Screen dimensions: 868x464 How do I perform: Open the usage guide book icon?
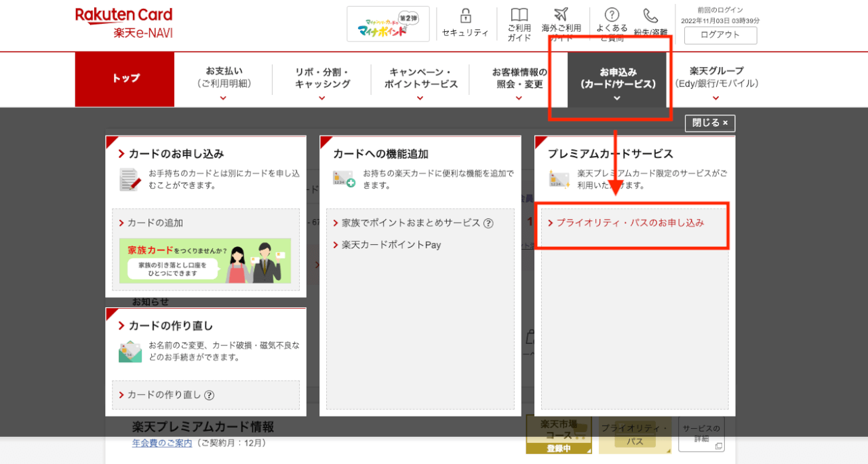pos(519,16)
